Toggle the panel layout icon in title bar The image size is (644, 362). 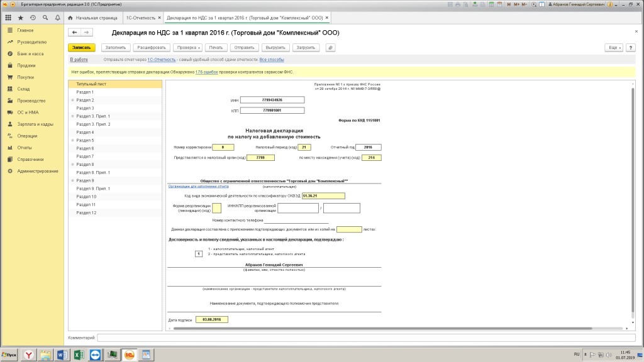click(541, 4)
